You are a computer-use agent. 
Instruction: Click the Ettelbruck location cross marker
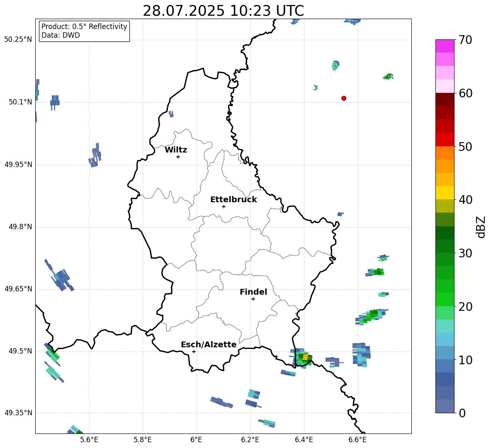[x=224, y=206]
